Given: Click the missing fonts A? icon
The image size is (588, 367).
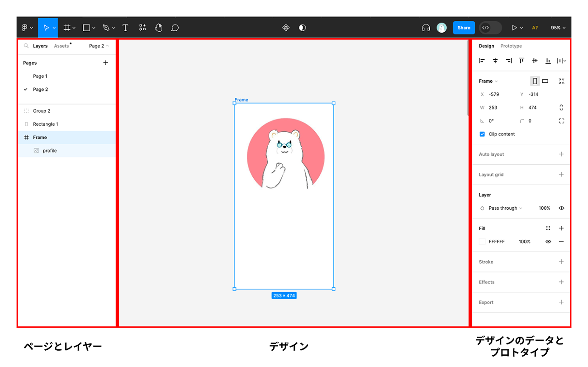Looking at the screenshot, I should 535,28.
